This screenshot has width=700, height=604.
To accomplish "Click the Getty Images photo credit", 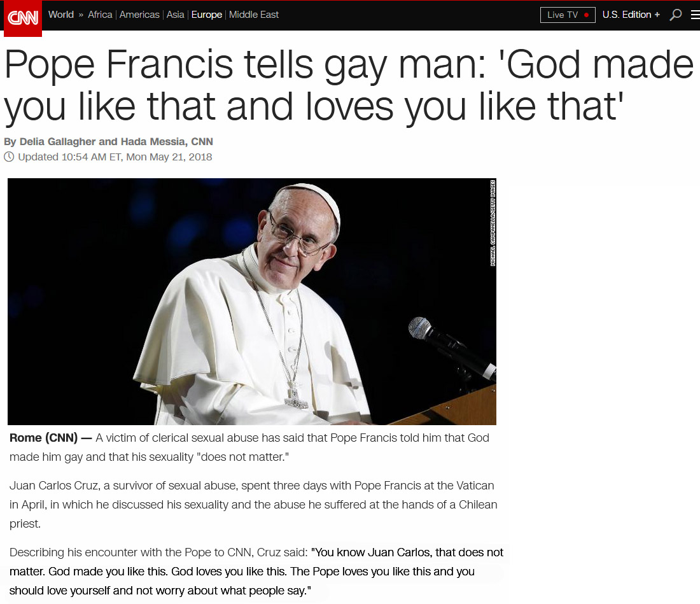I will (493, 223).
